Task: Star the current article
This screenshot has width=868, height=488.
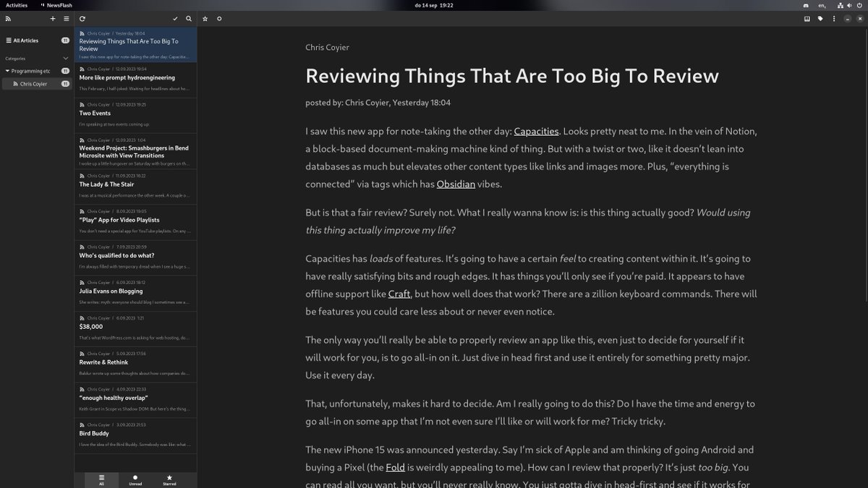Action: tap(205, 19)
